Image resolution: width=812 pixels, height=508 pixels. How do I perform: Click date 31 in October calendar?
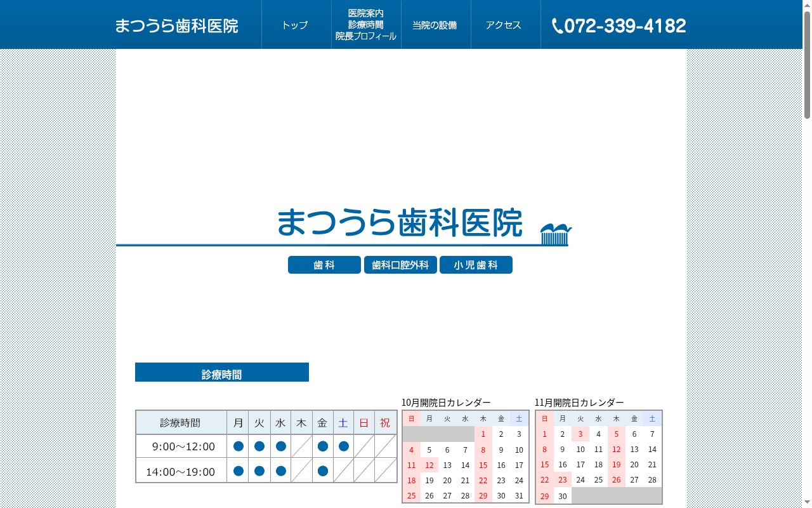519,496
